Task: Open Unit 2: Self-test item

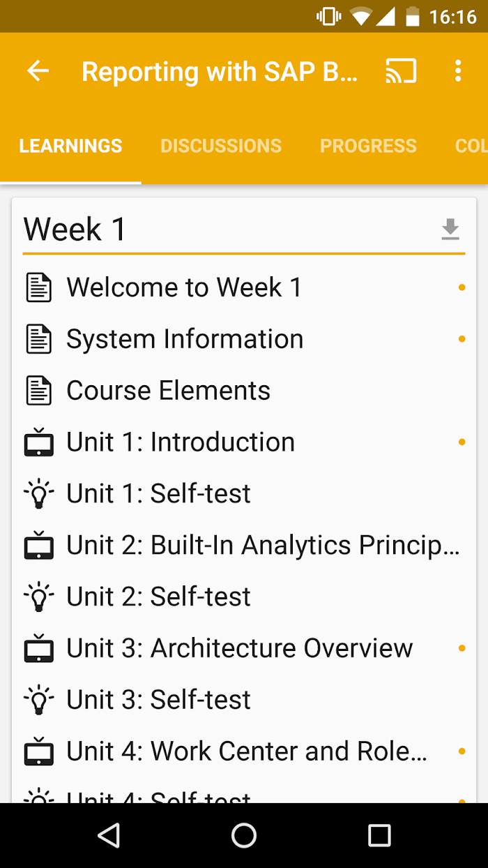Action: click(x=244, y=597)
